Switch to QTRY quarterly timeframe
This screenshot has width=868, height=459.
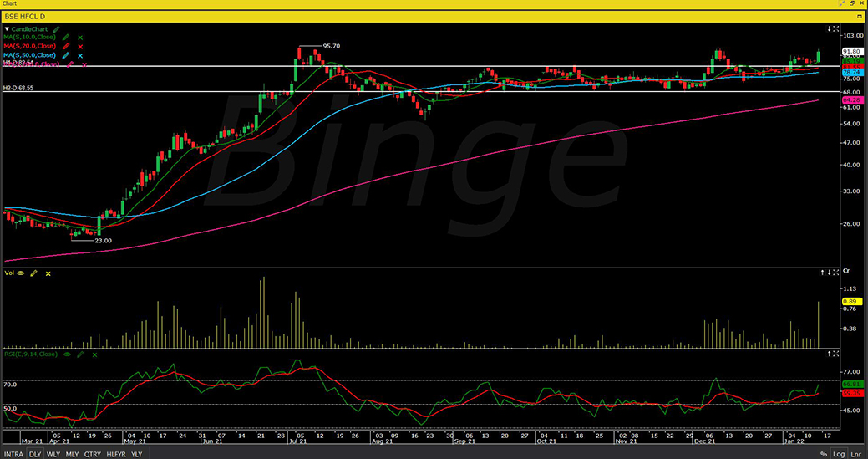click(x=93, y=454)
